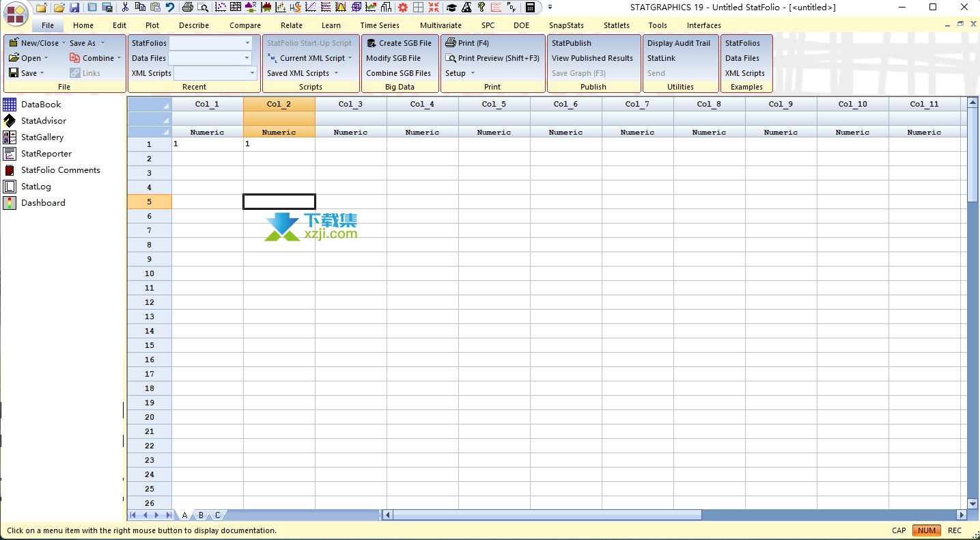Open StatAdvisor in the left sidebar
980x540 pixels.
click(44, 121)
